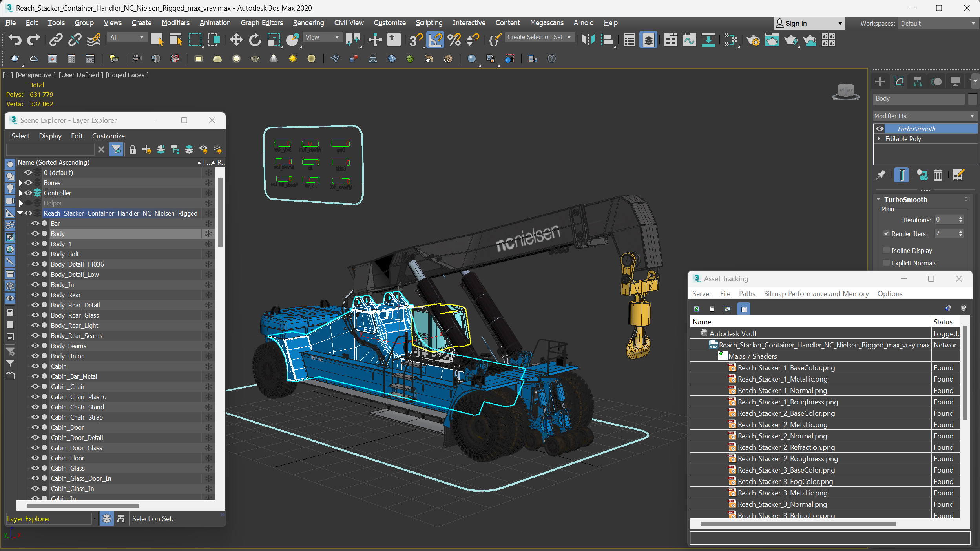
Task: Toggle visibility of Body_Bolt
Action: (35, 254)
